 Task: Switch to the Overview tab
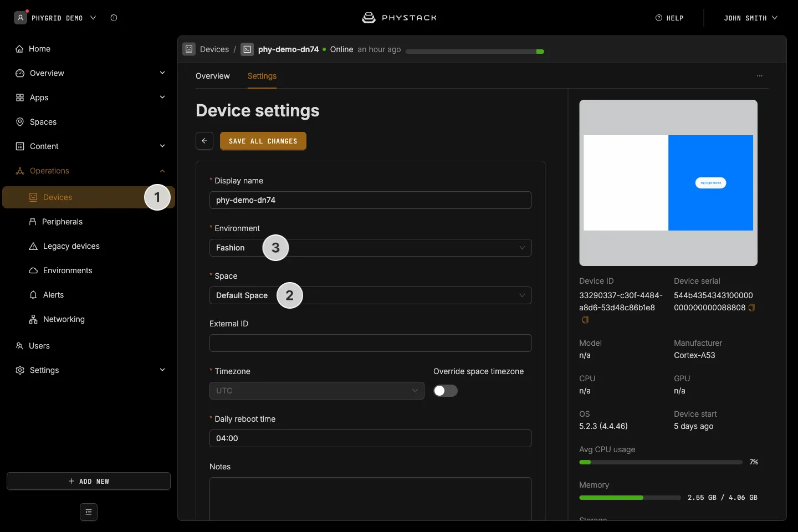tap(213, 76)
